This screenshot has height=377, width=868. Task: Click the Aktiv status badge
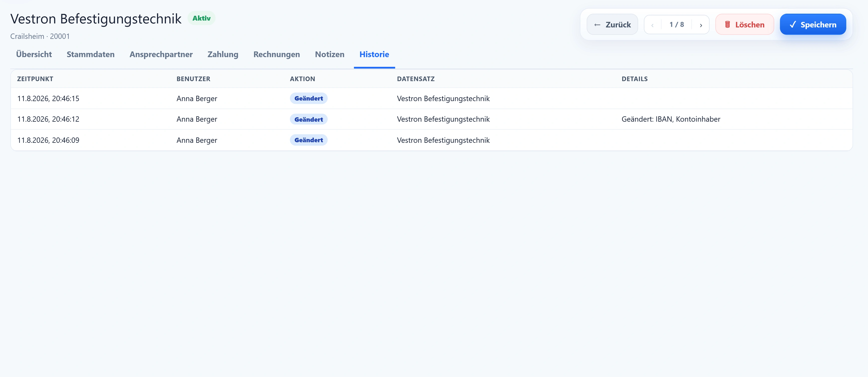pyautogui.click(x=201, y=18)
